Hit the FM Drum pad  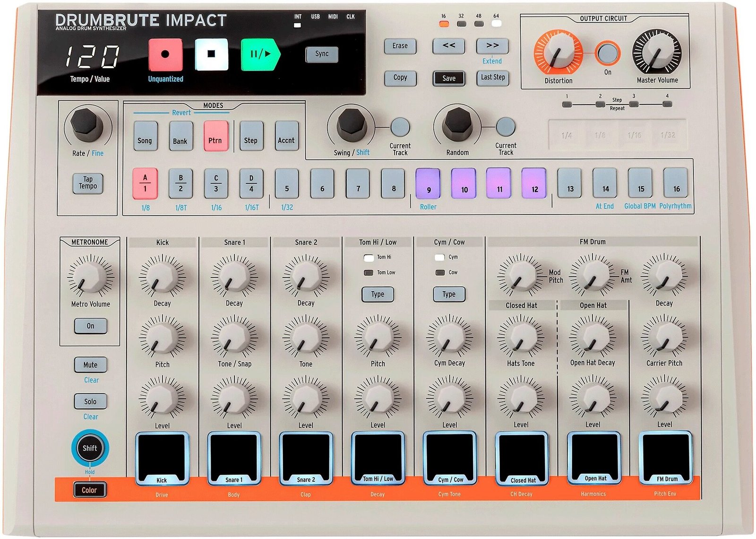tap(665, 456)
